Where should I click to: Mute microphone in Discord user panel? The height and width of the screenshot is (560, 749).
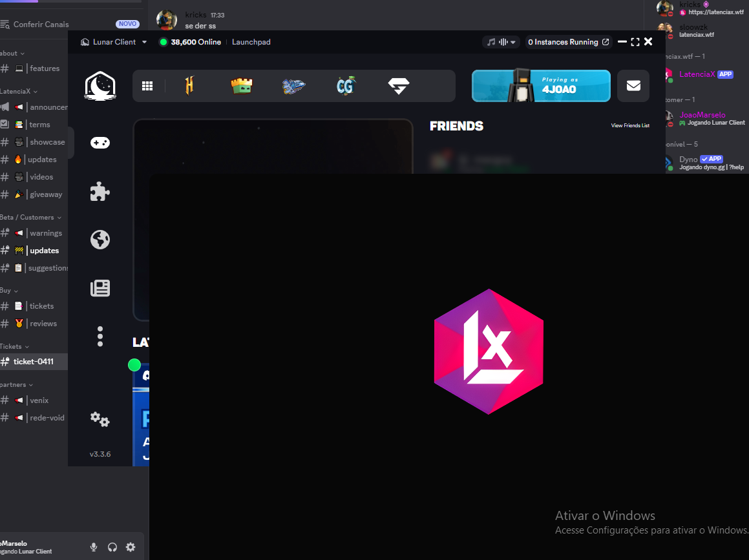(94, 547)
